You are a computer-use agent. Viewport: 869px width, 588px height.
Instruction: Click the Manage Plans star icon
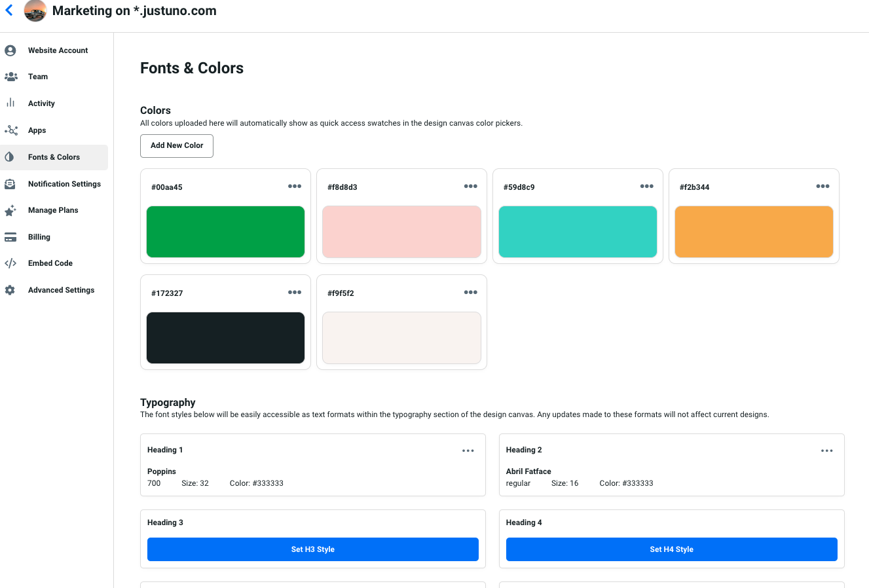[x=10, y=210]
